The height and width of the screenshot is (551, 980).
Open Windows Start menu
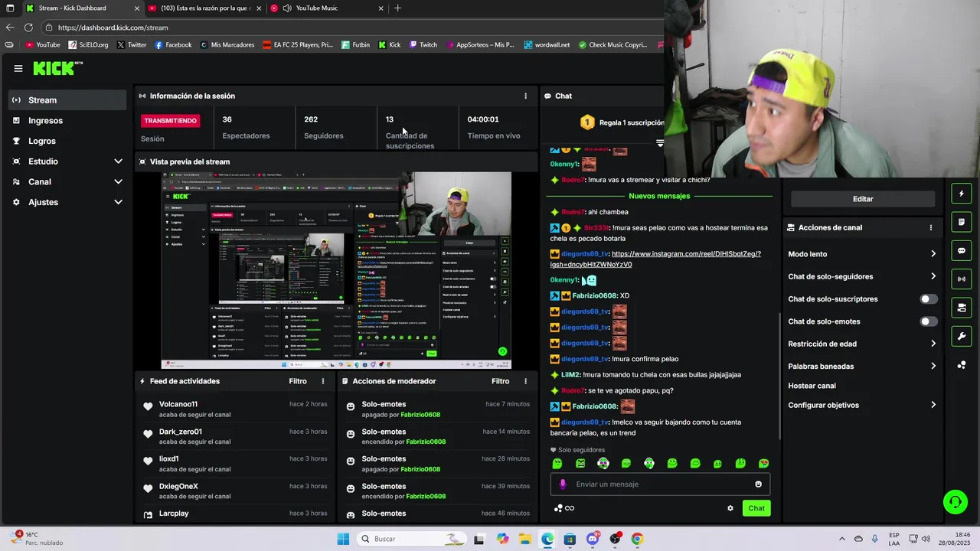pyautogui.click(x=343, y=539)
